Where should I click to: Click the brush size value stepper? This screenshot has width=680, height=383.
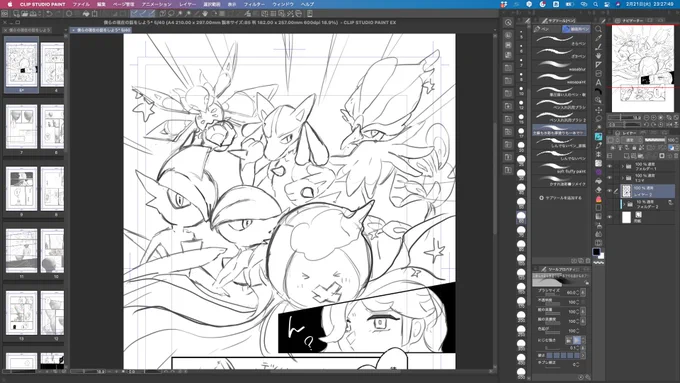(578, 292)
